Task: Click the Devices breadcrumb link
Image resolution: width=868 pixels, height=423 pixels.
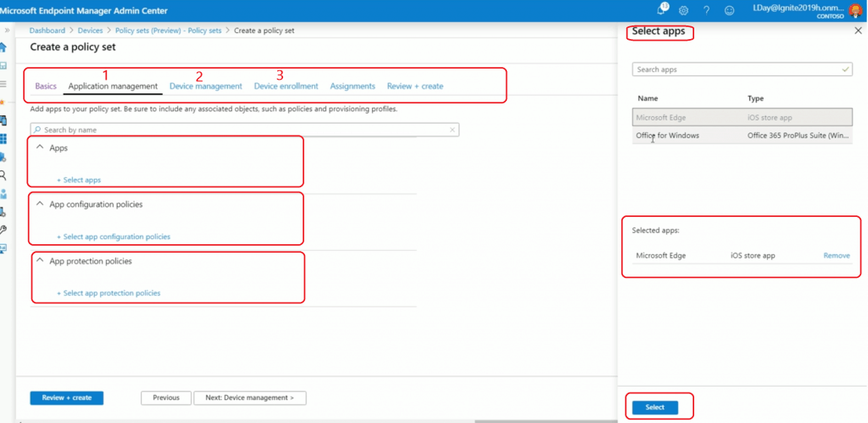Action: coord(90,31)
